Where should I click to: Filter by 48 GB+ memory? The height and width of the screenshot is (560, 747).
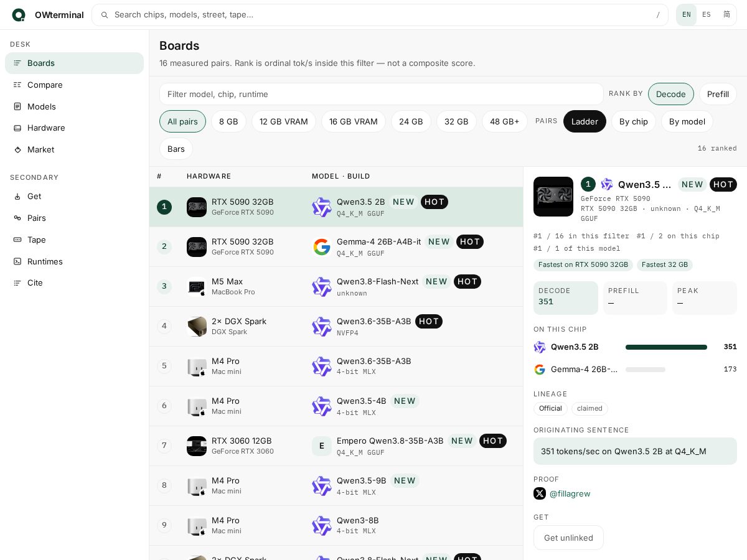(504, 121)
